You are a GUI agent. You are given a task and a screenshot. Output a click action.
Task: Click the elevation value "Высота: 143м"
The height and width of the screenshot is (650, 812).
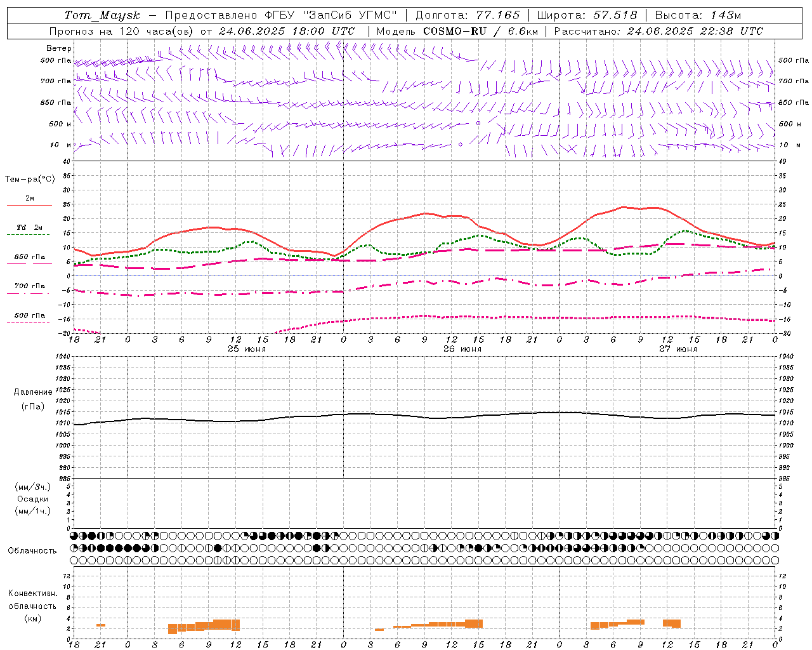698,15
